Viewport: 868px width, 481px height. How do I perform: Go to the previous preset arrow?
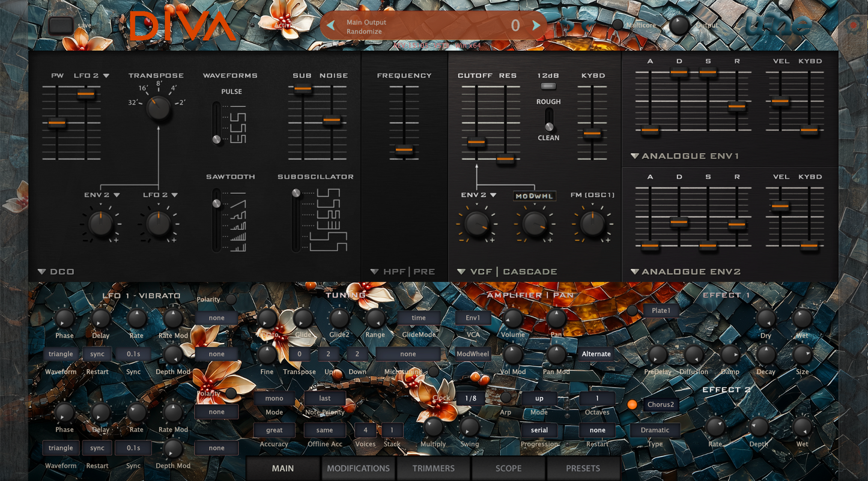(330, 25)
